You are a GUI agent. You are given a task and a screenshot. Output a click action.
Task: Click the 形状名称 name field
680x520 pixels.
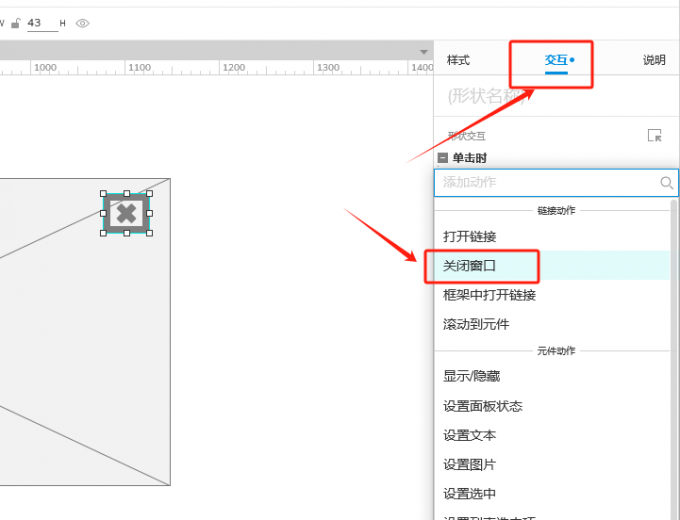(x=556, y=96)
